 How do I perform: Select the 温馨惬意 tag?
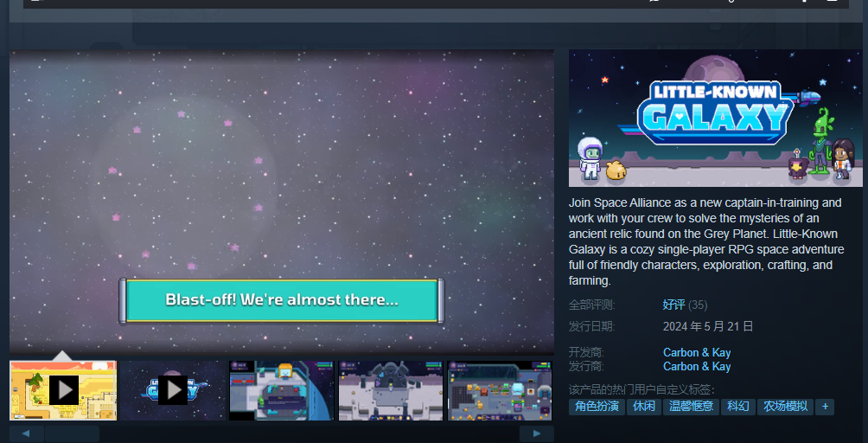[691, 407]
